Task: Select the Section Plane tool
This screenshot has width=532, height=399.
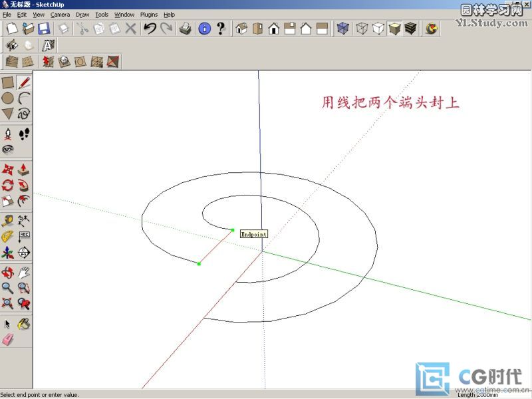Action: click(x=24, y=253)
